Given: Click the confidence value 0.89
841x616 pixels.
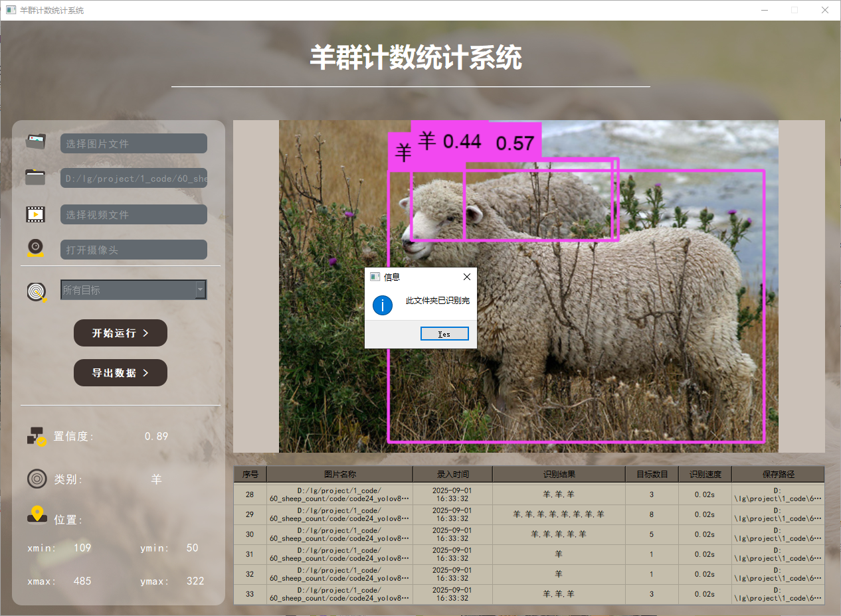Looking at the screenshot, I should click(156, 437).
